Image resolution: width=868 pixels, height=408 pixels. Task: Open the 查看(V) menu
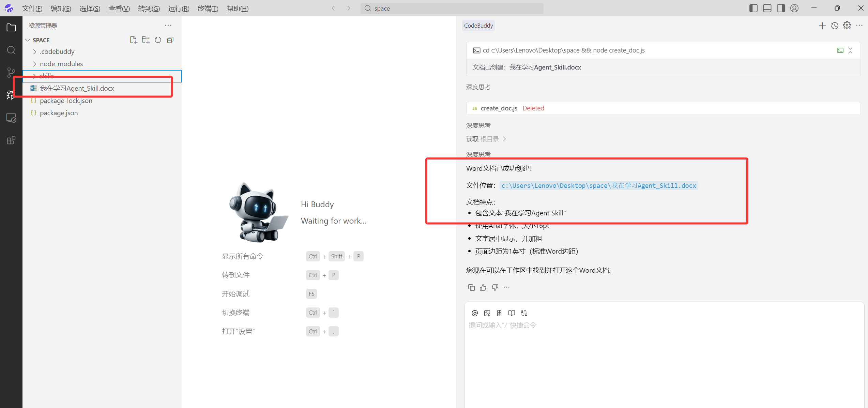point(119,9)
